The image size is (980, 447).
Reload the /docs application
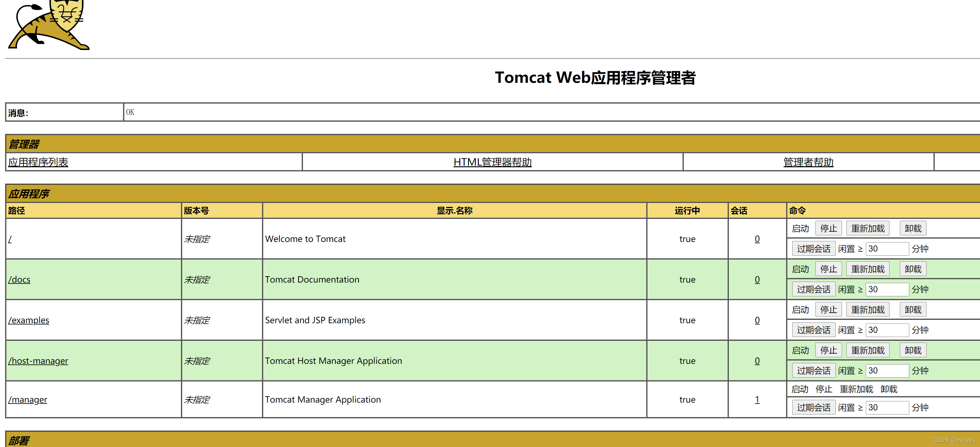(867, 269)
